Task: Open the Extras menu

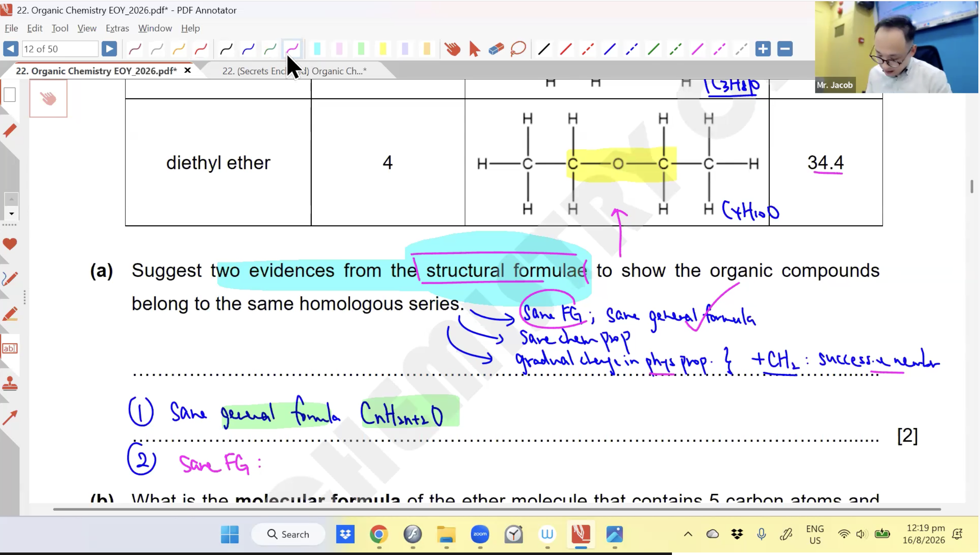Action: click(x=117, y=28)
